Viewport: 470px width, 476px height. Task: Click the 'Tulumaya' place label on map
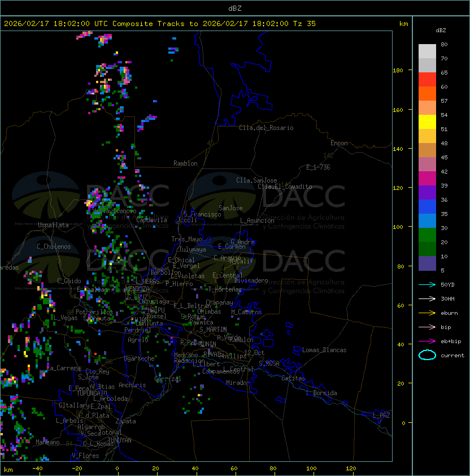click(193, 249)
